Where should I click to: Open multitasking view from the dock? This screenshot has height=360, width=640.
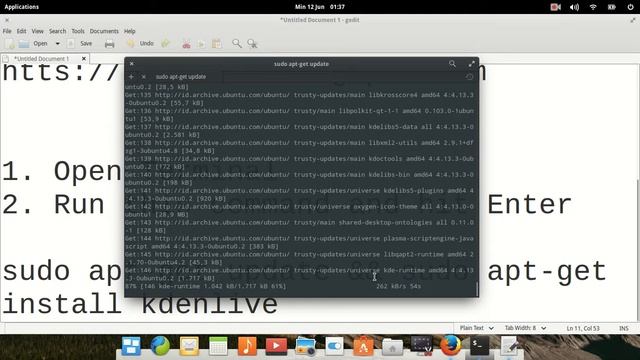point(131,346)
